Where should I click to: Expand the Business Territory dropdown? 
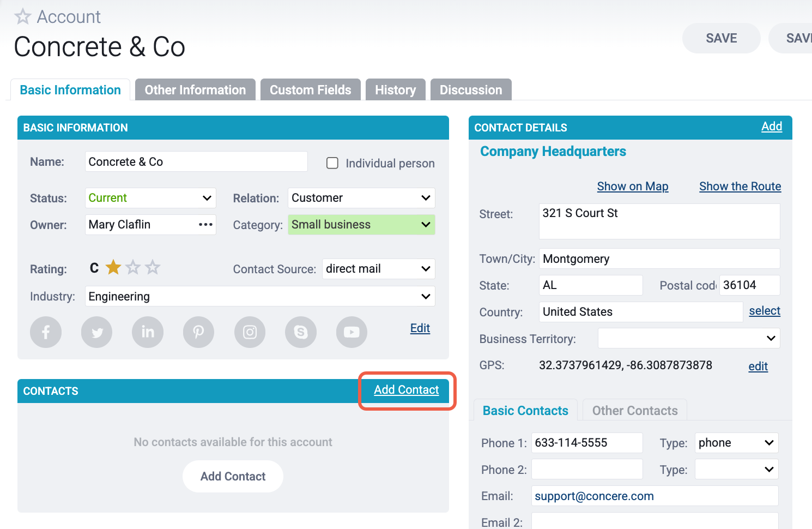click(x=688, y=338)
